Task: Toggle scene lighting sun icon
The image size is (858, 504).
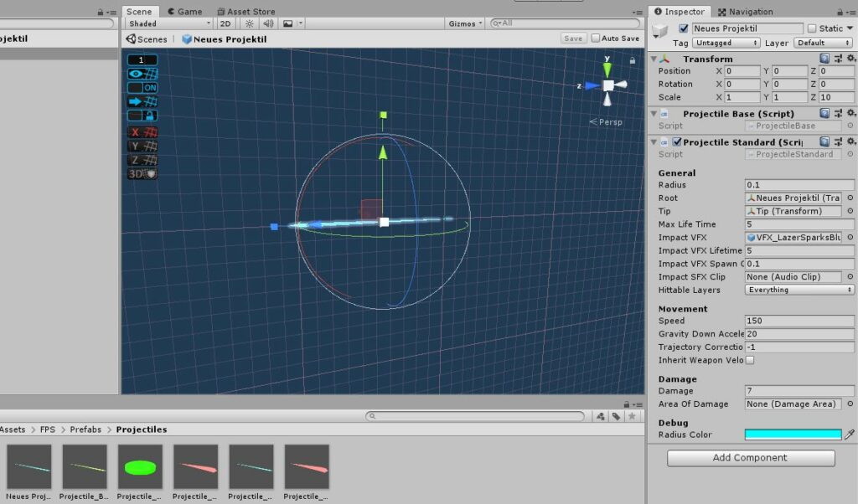Action: [x=249, y=24]
